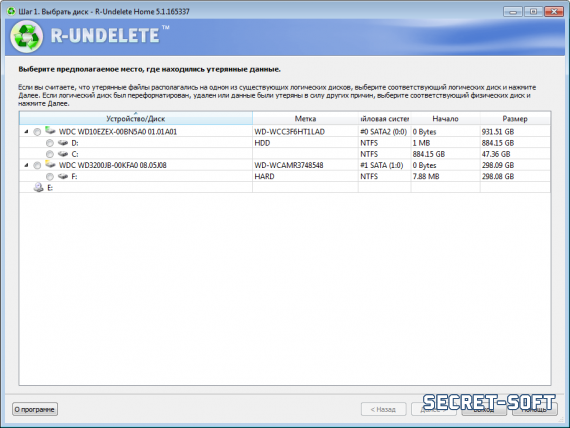
Task: Click the 1 MB start offset cell
Action: coord(421,143)
